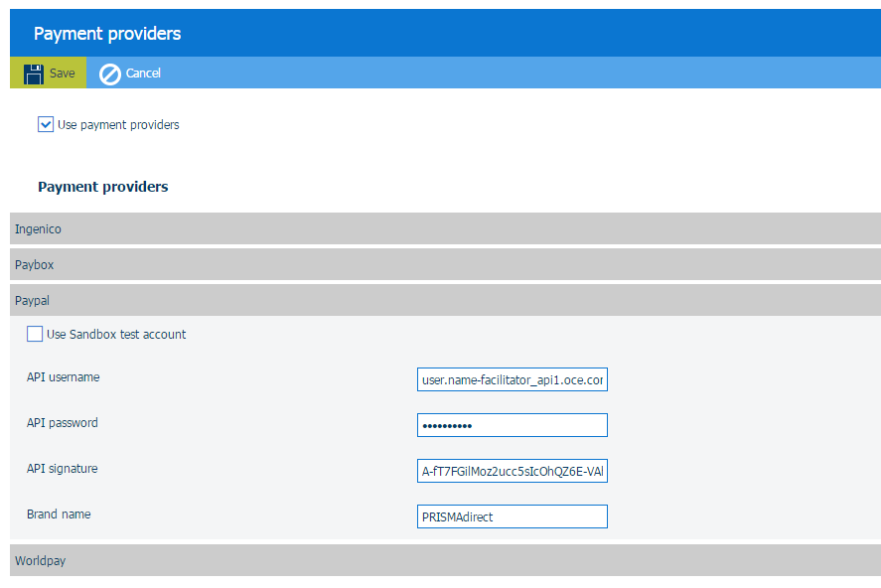Click the bold Payment providers section heading
881x588 pixels.
point(103,187)
